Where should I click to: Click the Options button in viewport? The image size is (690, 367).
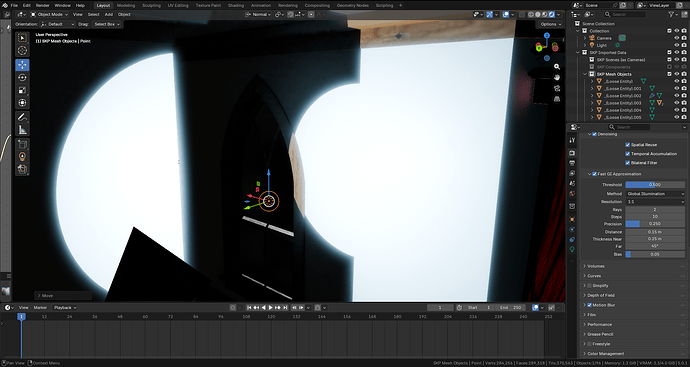point(551,24)
